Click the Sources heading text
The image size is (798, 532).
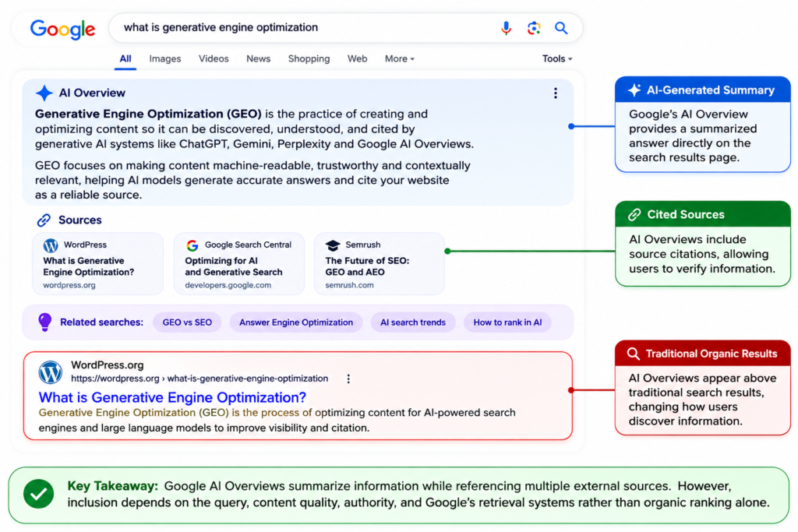(x=80, y=220)
